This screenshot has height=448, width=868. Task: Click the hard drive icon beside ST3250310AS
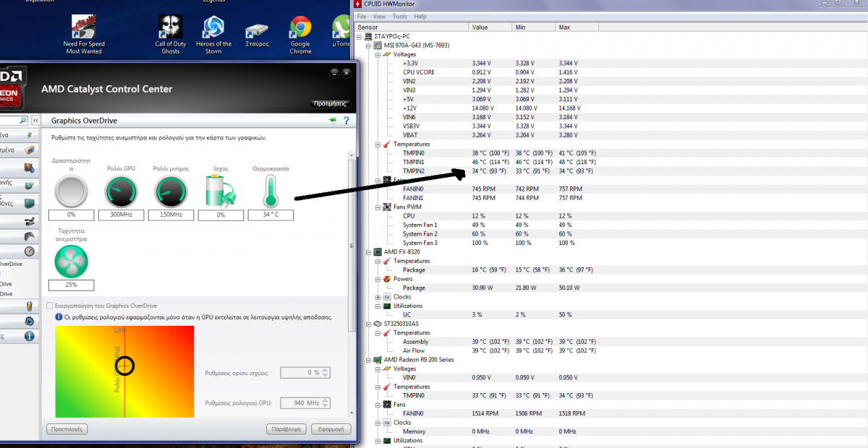(x=378, y=324)
